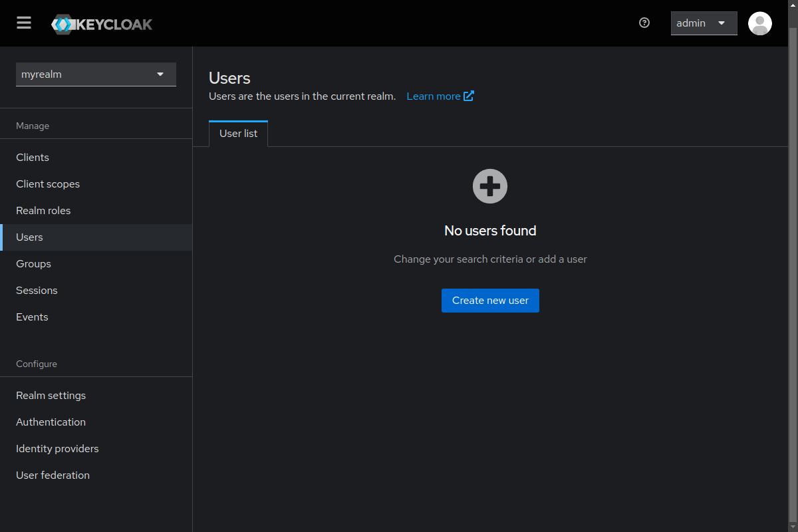The width and height of the screenshot is (798, 532).
Task: Click the user avatar icon
Action: 759,23
